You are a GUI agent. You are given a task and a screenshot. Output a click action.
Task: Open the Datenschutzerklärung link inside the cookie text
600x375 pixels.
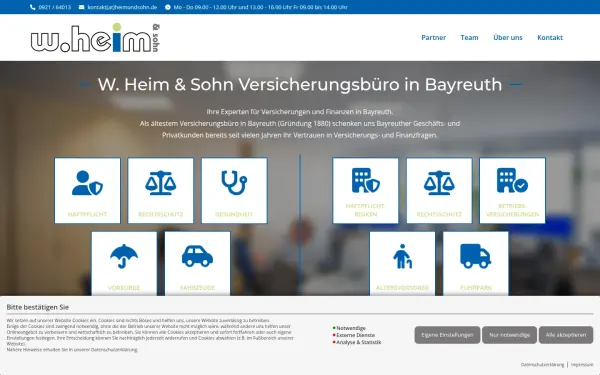point(114,349)
